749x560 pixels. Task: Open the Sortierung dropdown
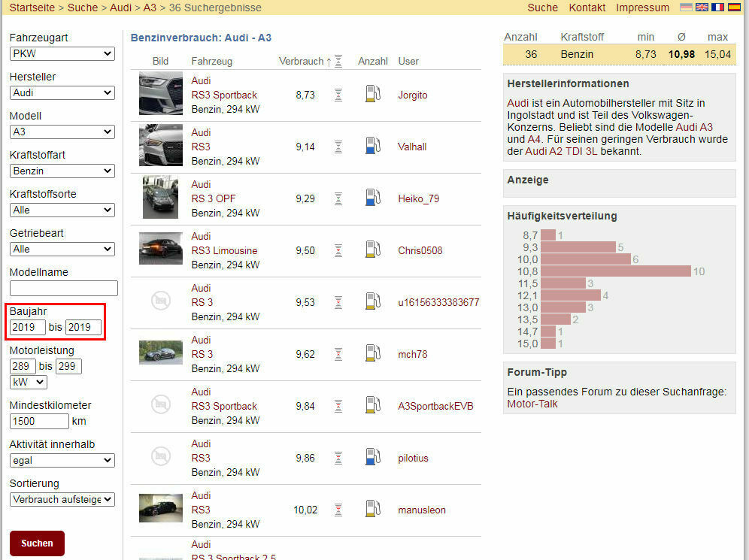[62, 499]
